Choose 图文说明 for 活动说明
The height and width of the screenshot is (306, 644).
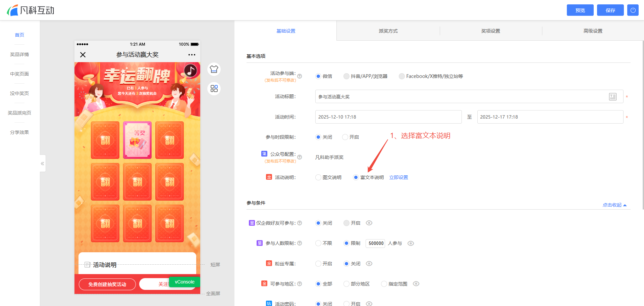[x=318, y=177]
